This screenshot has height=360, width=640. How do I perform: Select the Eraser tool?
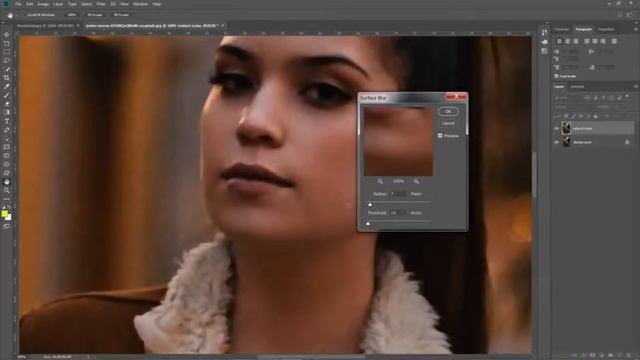click(7, 104)
